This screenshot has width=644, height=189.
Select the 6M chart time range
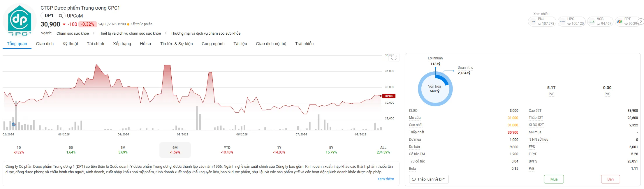[x=175, y=150]
